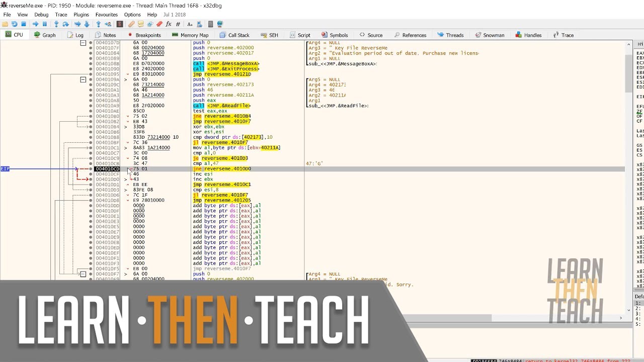Switch to the Breakpoints tab
The image size is (644, 362).
[144, 35]
